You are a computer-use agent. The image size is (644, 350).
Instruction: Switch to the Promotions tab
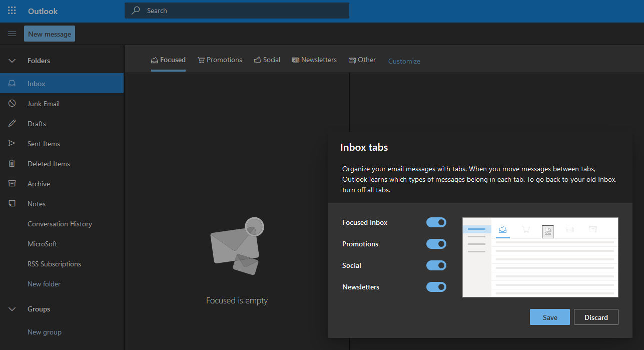click(220, 60)
